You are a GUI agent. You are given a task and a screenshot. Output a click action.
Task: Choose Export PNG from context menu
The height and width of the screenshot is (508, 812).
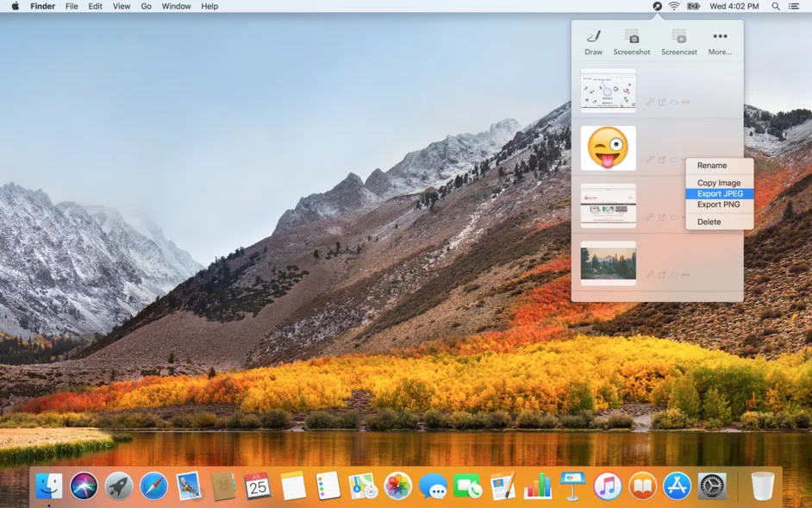(x=718, y=204)
